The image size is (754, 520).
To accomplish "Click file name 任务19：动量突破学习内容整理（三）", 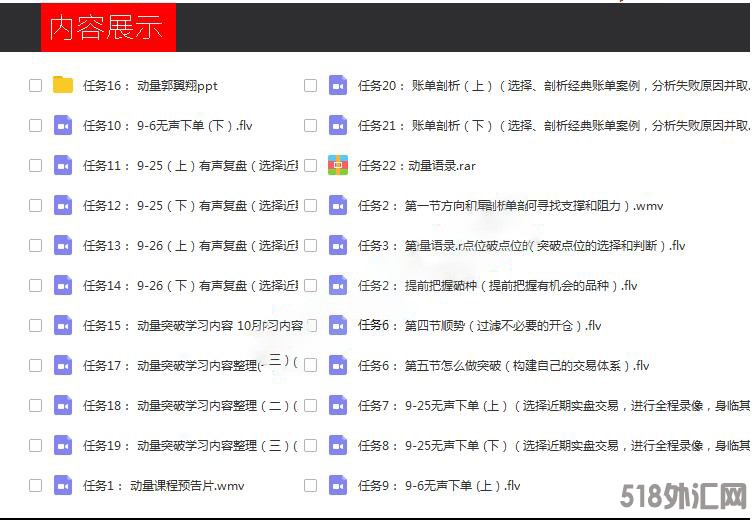I will 190,445.
